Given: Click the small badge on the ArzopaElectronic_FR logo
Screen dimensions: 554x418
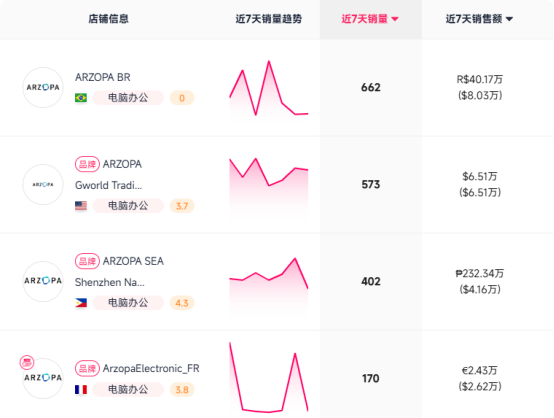Looking at the screenshot, I should [x=27, y=362].
